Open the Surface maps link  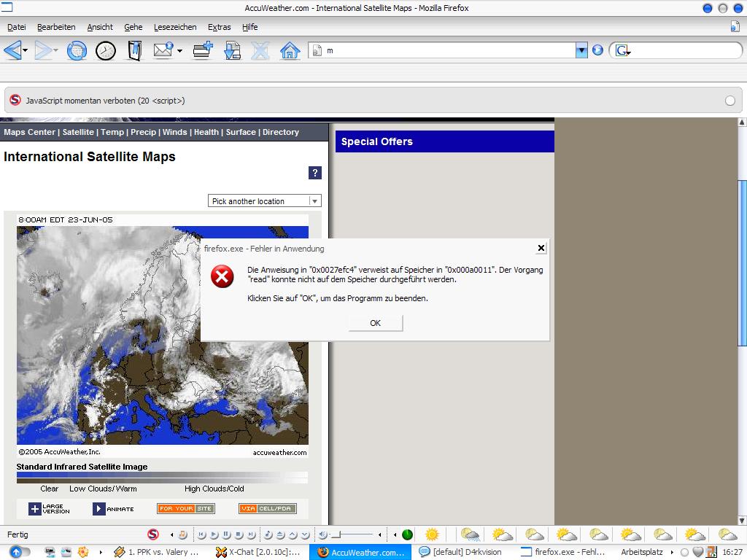[241, 132]
